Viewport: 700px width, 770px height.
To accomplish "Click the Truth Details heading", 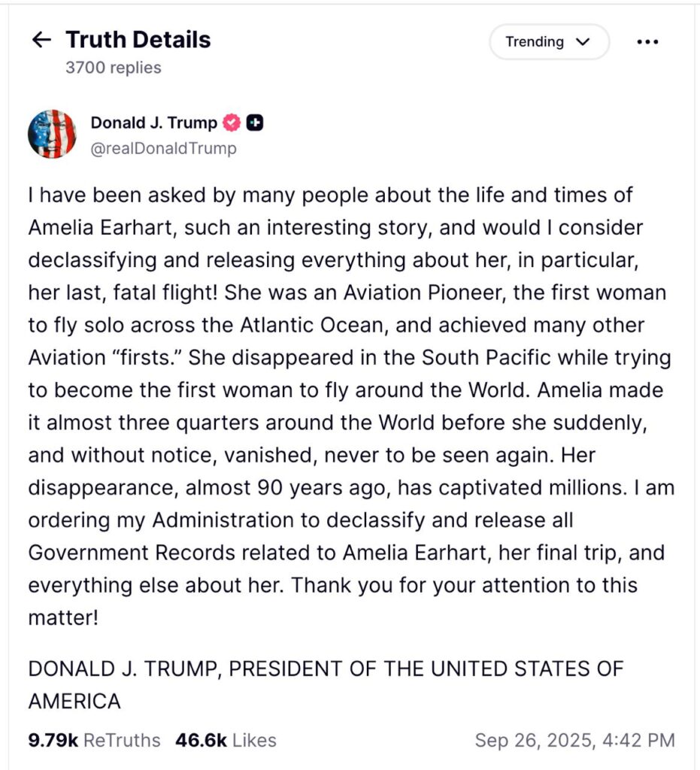I will pos(138,40).
